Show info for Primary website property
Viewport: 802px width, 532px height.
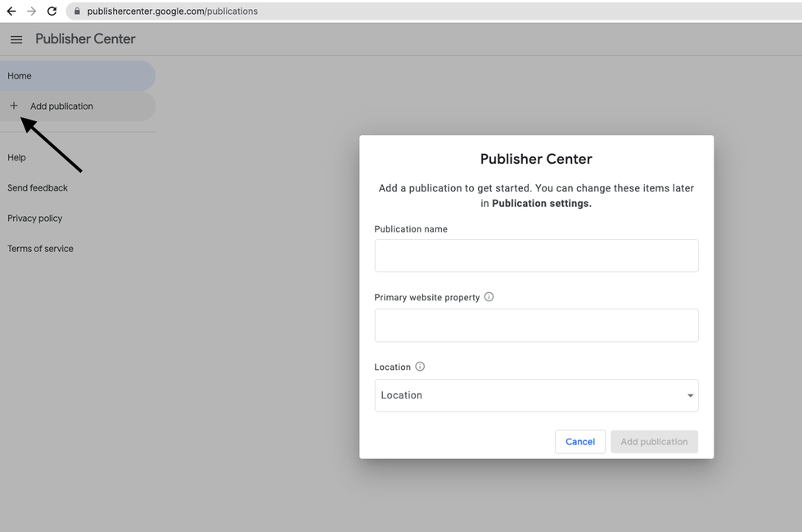489,297
